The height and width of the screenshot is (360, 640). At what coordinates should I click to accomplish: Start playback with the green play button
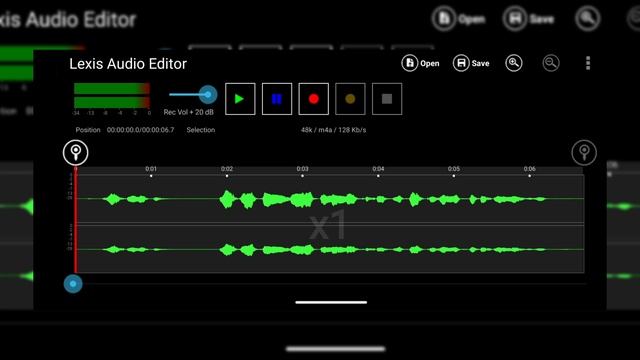pos(240,99)
